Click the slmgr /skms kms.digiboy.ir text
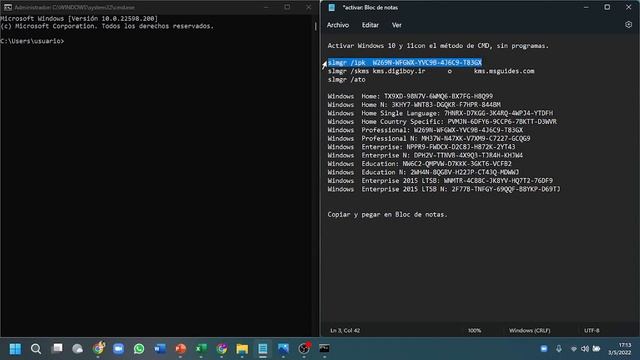The height and width of the screenshot is (360, 640). (376, 71)
